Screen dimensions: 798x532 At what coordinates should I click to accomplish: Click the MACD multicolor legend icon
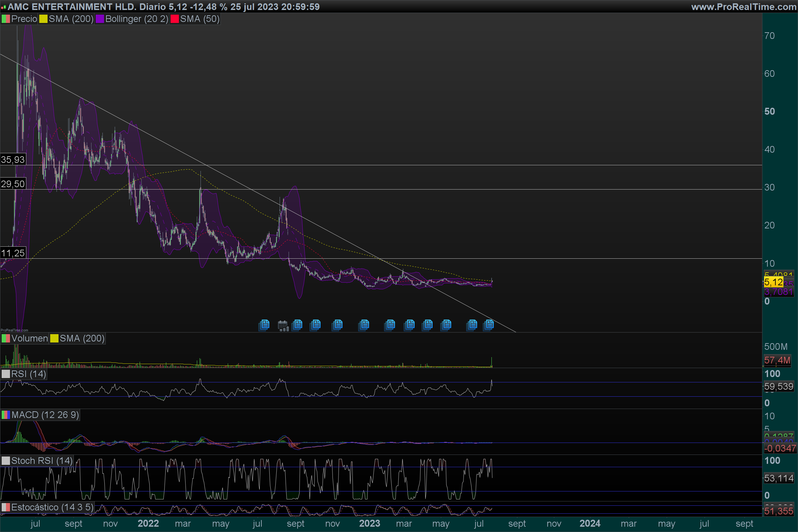point(6,415)
